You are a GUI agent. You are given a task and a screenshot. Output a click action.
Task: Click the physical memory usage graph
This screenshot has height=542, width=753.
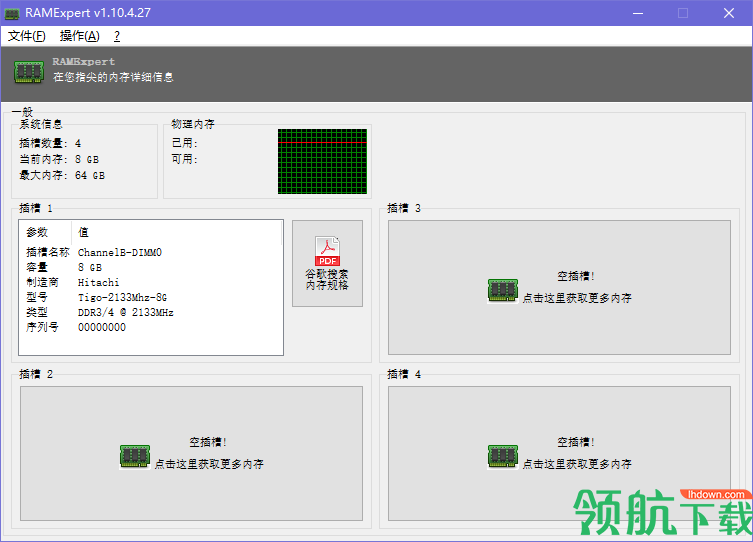click(322, 161)
